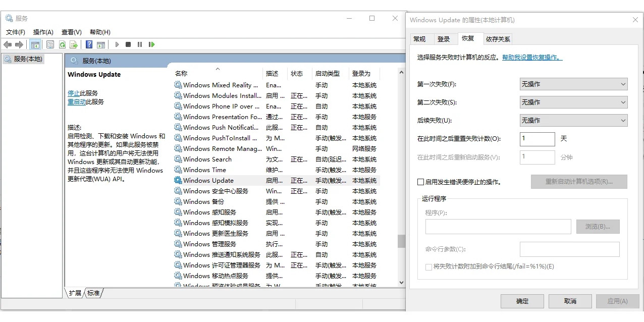Click the Back navigation arrow icon
Image resolution: width=644 pixels, height=322 pixels.
click(x=7, y=44)
